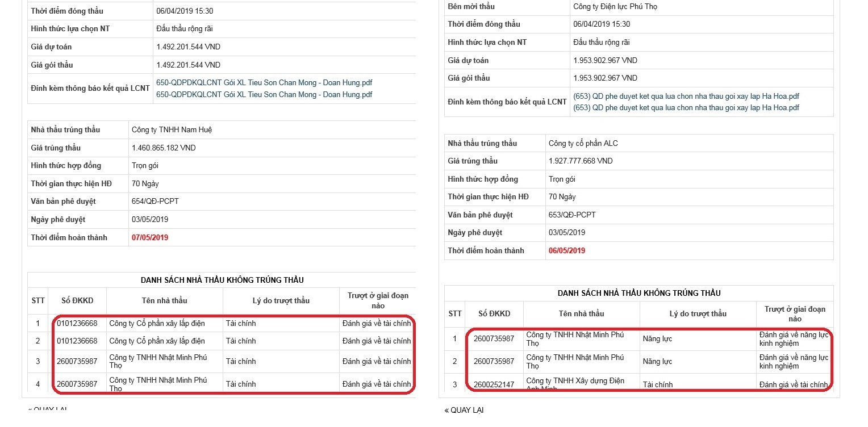Select Giá dự toán value 1.953.902.967 VND
Screen dimensions: 868x427
606,60
